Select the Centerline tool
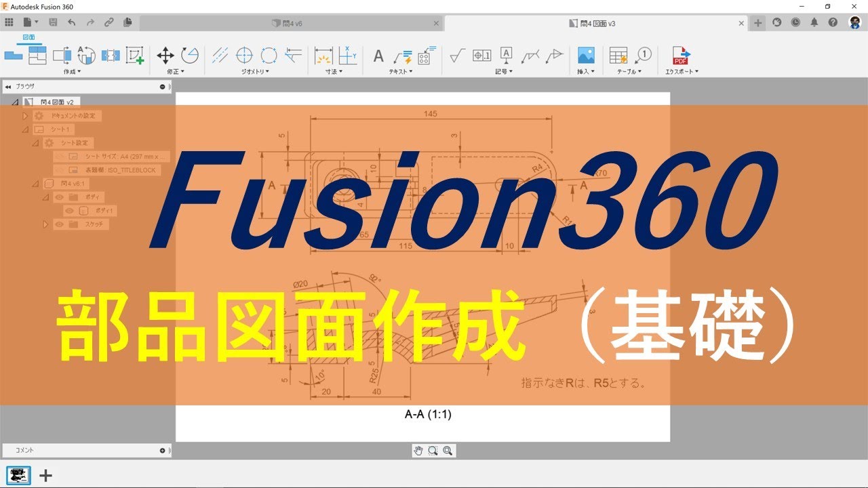 [220, 55]
